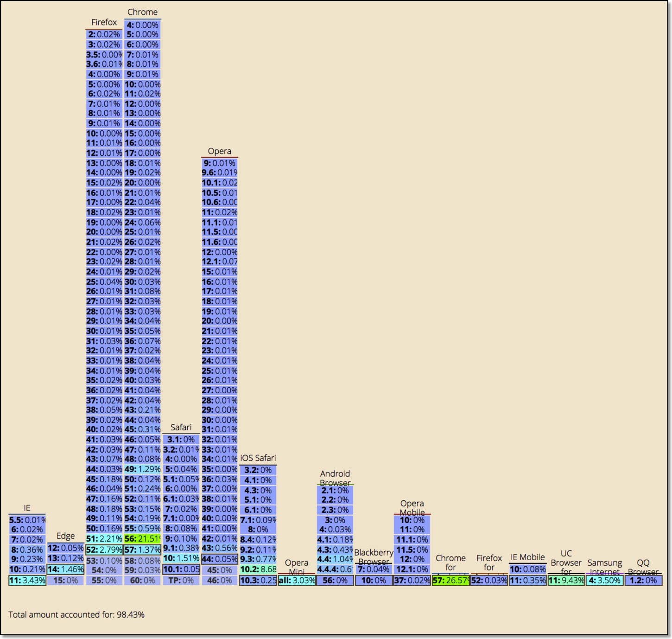The height and width of the screenshot is (639, 672).
Task: Click Android Browser 56: 0% cell
Action: (335, 580)
